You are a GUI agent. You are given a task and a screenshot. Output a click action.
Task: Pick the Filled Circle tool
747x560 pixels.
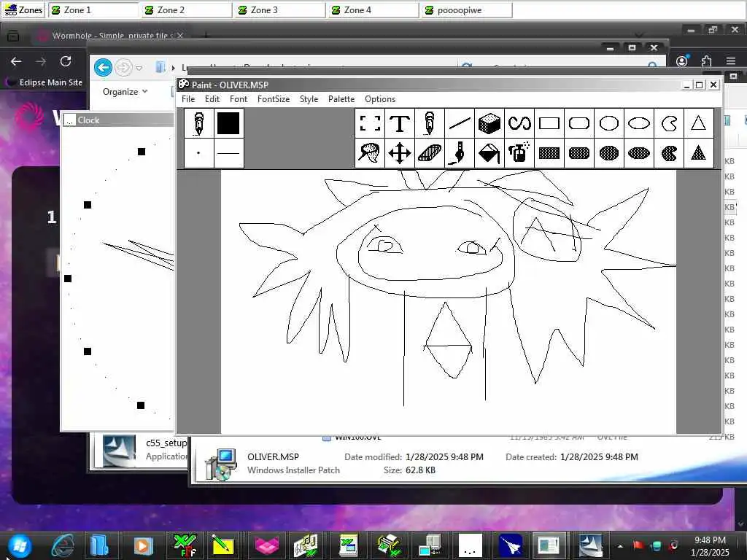coord(609,153)
